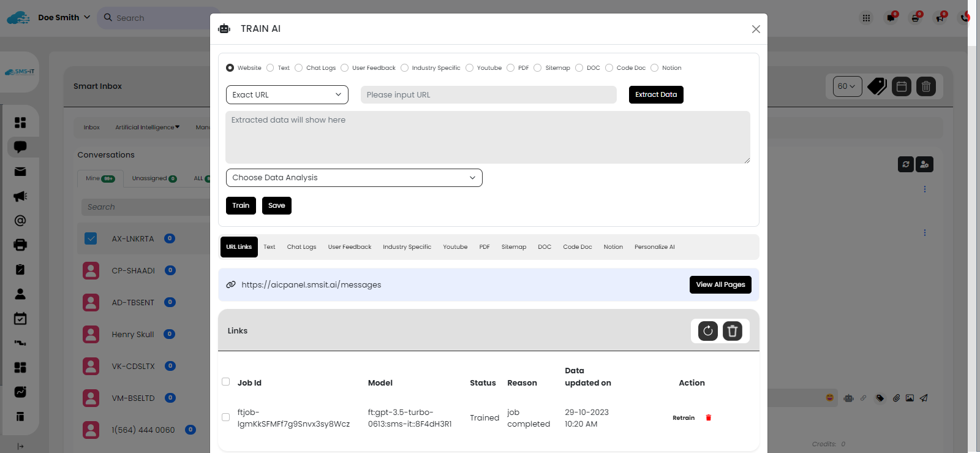Check the ftjob row checkbox
Screen dimensions: 980x453
click(225, 417)
